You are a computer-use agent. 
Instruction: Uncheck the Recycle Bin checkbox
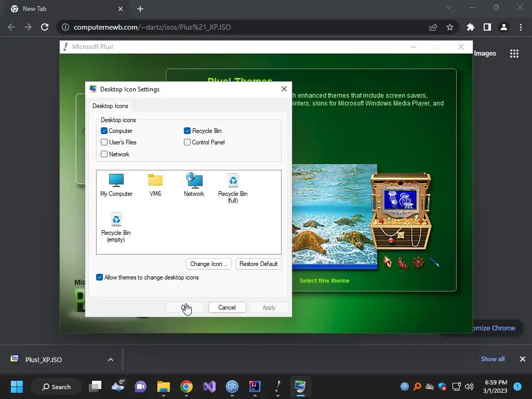(x=187, y=130)
